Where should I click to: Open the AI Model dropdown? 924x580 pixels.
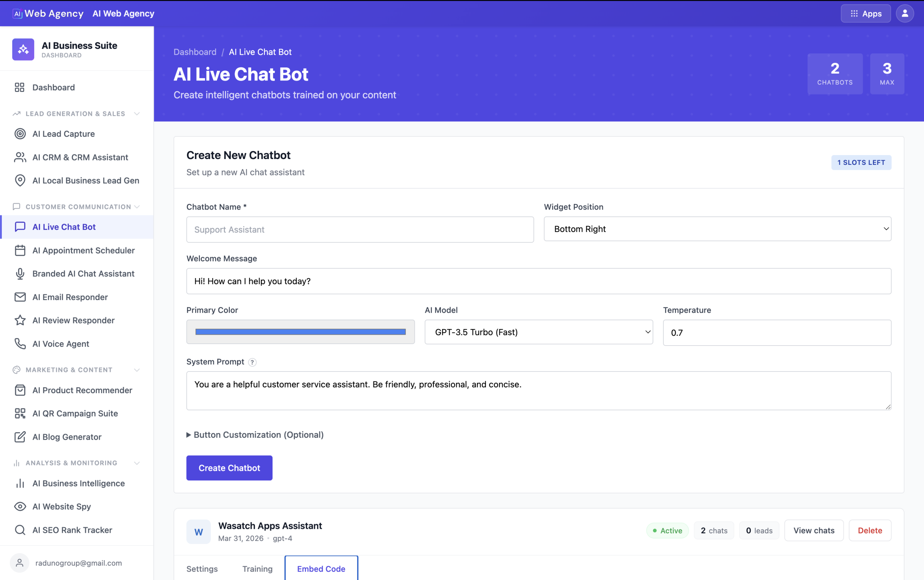point(539,332)
